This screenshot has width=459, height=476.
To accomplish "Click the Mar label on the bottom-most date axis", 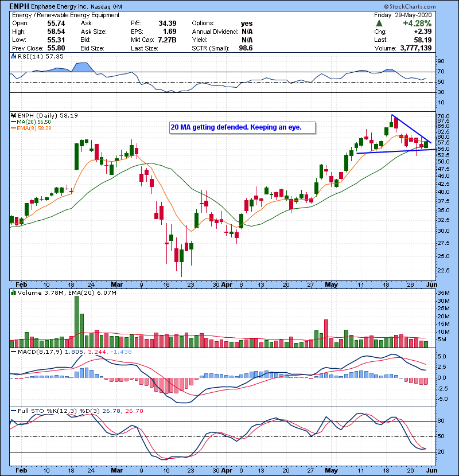I will click(116, 470).
